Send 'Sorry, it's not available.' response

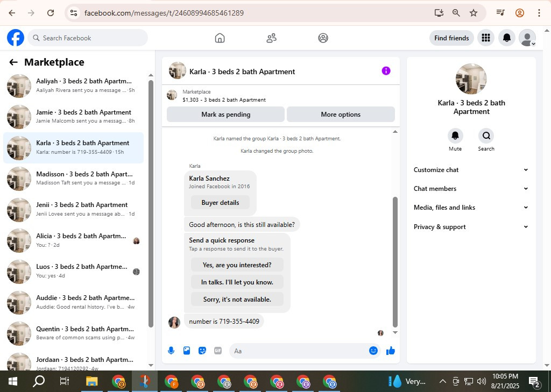tap(237, 300)
